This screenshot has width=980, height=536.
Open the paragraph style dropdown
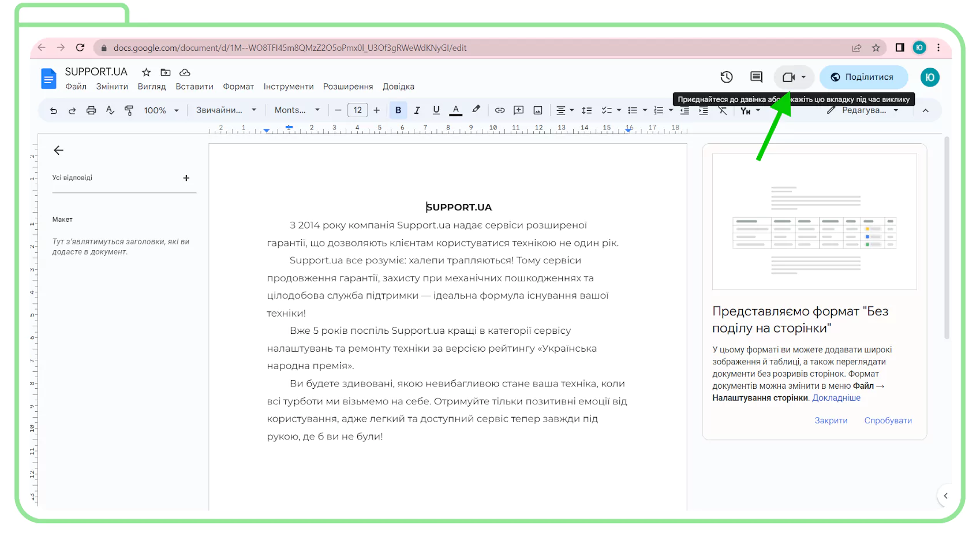coord(226,110)
